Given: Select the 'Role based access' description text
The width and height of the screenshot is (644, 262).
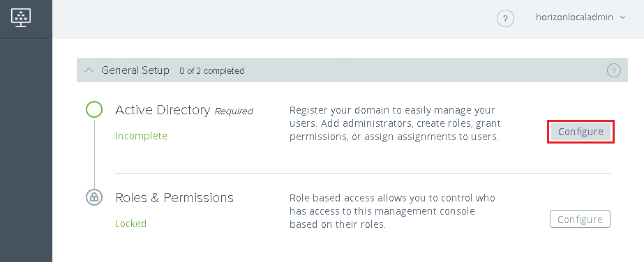Looking at the screenshot, I should [392, 211].
